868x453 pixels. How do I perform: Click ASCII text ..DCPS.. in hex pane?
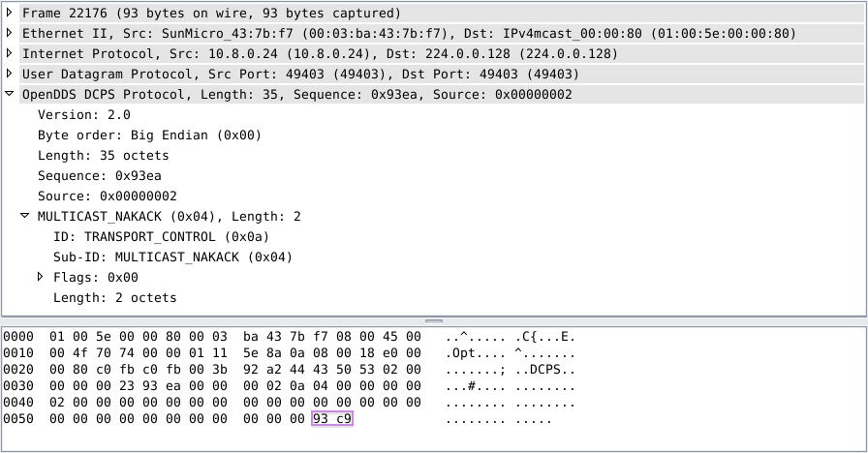(545, 370)
